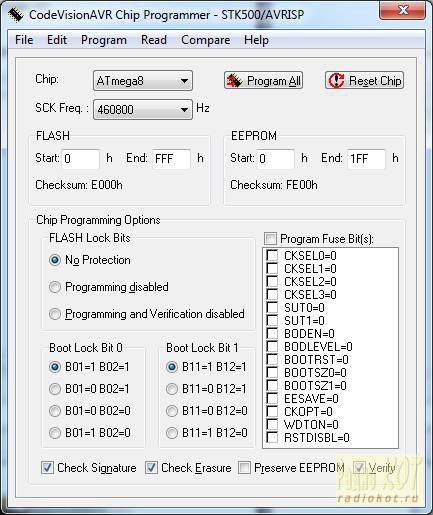The image size is (433, 515).
Task: Enable the Program Fuse Bit(s) checkbox
Action: pos(270,239)
